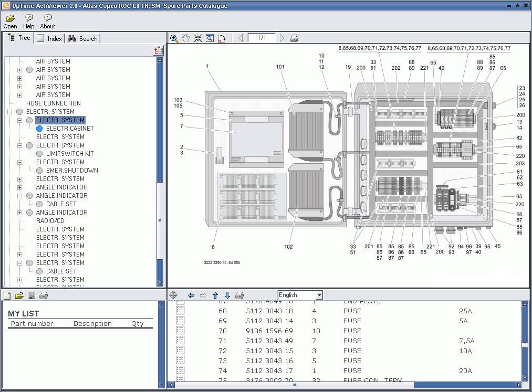Click part number 9106 1596 69
This screenshot has height=392, width=532.
point(269,331)
